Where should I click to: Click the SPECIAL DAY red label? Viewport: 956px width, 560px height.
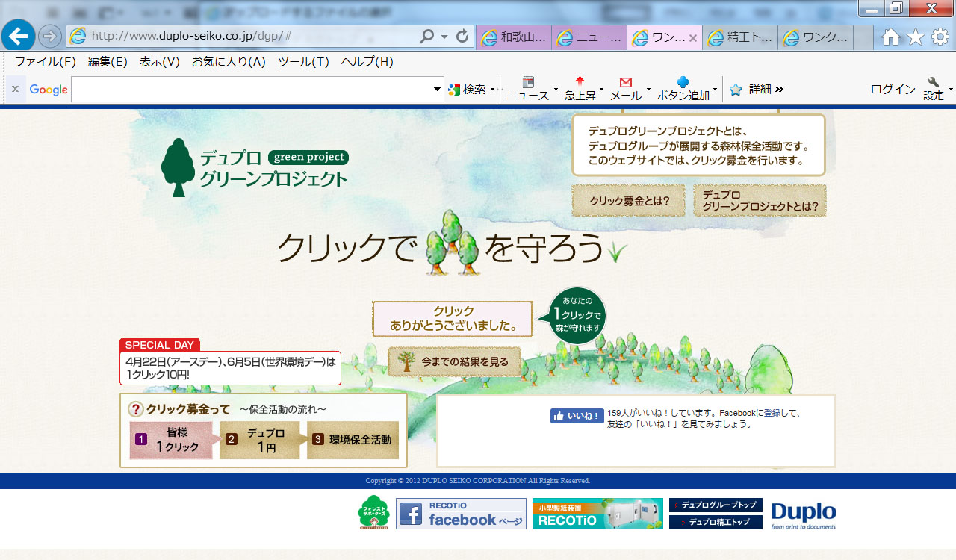point(160,345)
